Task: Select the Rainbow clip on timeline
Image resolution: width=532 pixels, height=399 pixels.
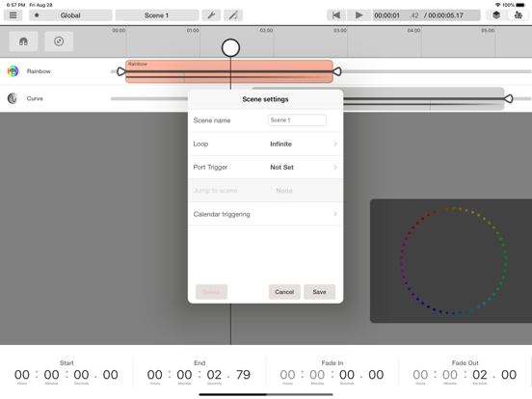Action: [229, 71]
